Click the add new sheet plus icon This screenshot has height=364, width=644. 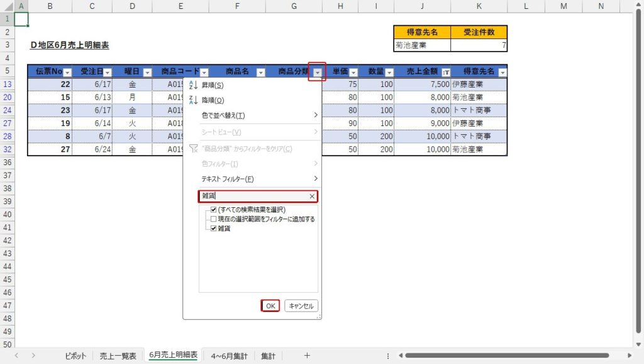(307, 356)
